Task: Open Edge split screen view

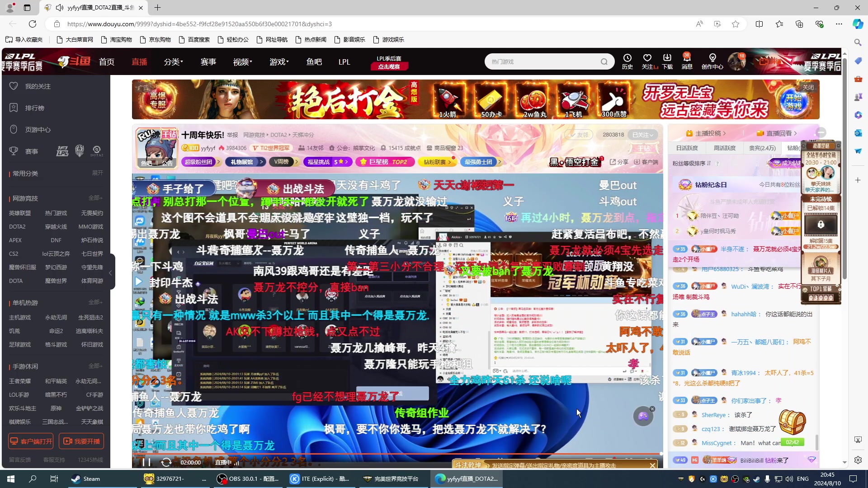Action: click(x=759, y=24)
